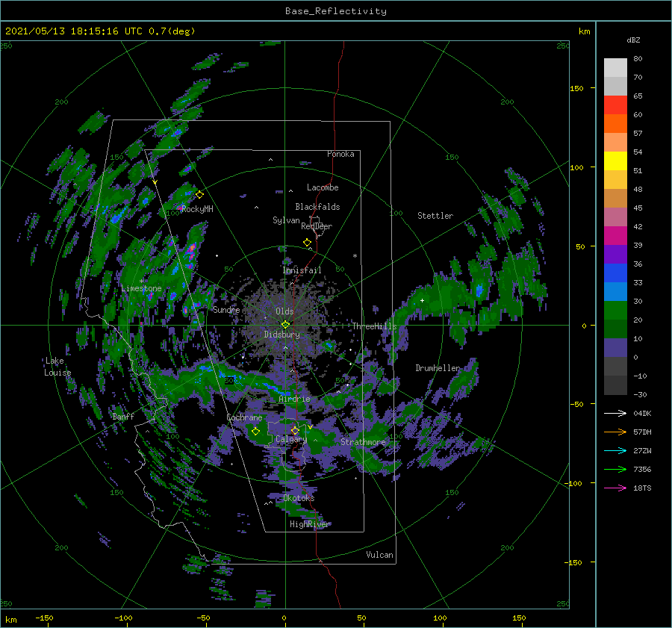Click the Drumheller town label
The image size is (672, 628).
438,368
